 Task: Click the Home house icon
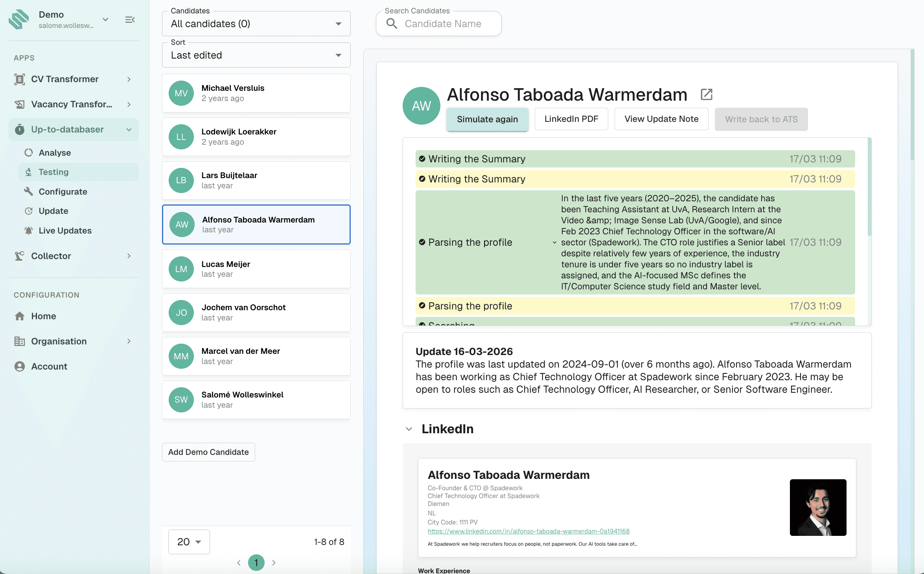[20, 316]
